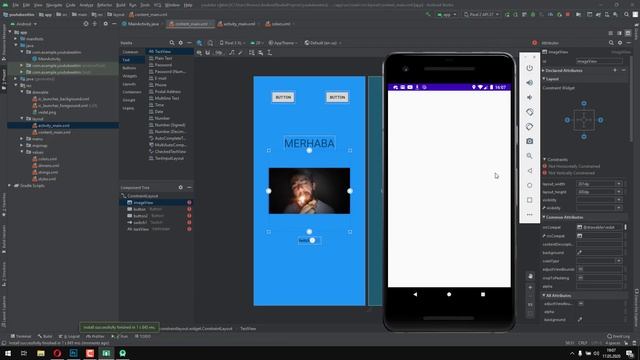Open Opera browser from taskbar
This screenshot has height=360, width=640.
click(57, 353)
